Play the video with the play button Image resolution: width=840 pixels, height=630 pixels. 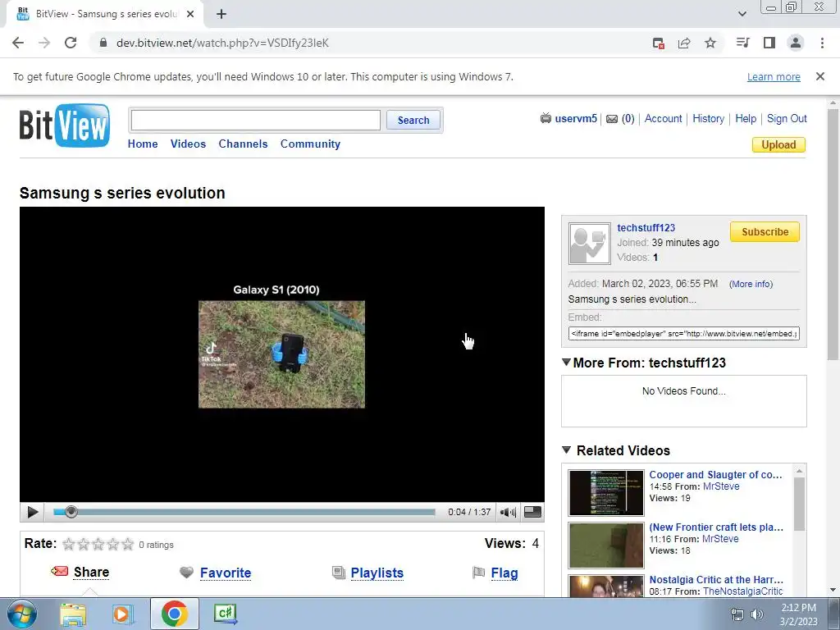click(32, 512)
